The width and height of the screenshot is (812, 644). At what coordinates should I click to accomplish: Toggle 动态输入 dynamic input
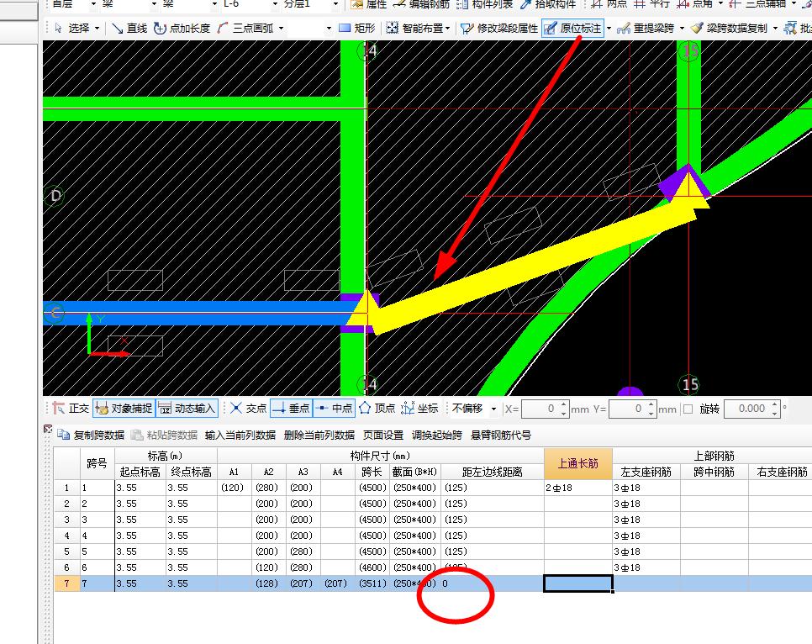tap(187, 409)
